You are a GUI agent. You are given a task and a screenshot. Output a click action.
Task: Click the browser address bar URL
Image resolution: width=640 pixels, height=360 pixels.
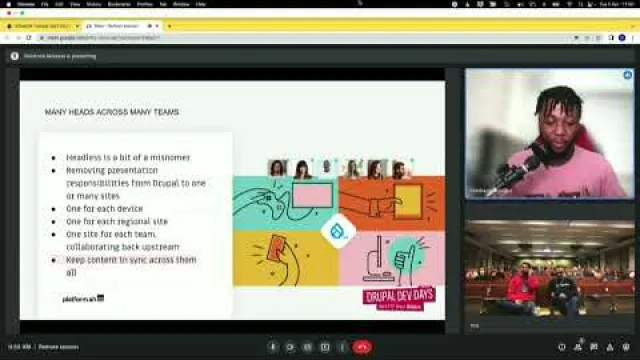(x=102, y=38)
